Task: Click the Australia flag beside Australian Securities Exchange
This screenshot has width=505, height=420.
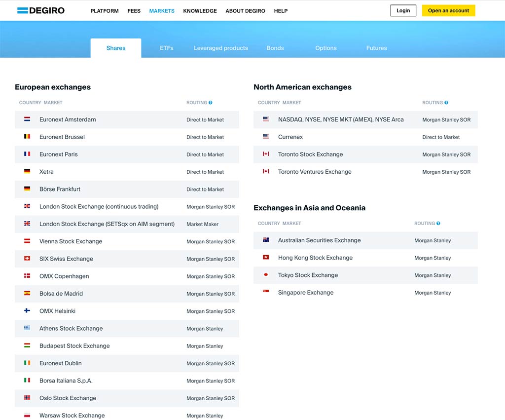Action: click(266, 240)
